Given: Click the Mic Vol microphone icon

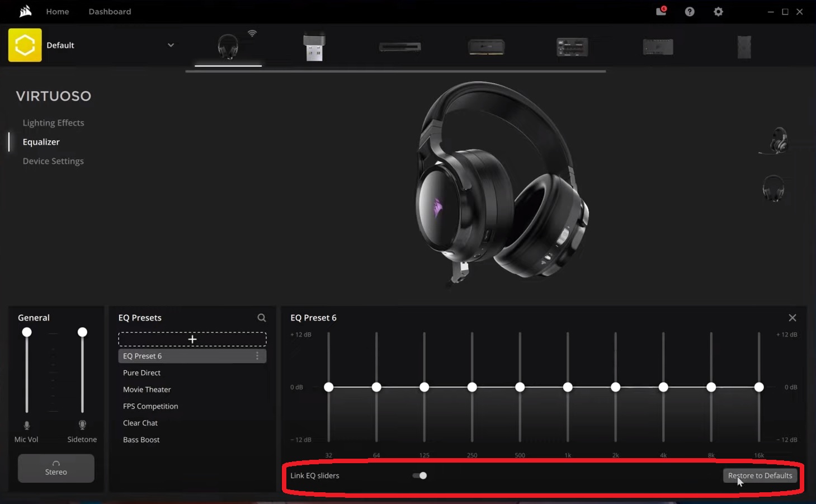Looking at the screenshot, I should coord(26,425).
